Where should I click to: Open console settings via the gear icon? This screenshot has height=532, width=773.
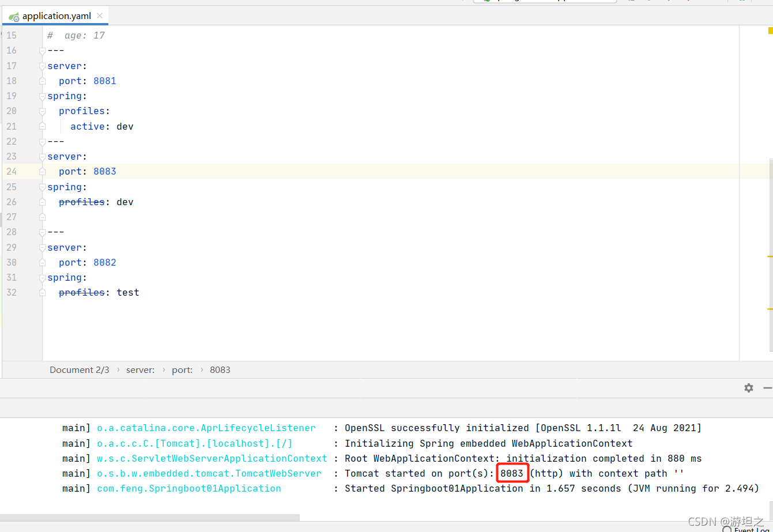(748, 388)
